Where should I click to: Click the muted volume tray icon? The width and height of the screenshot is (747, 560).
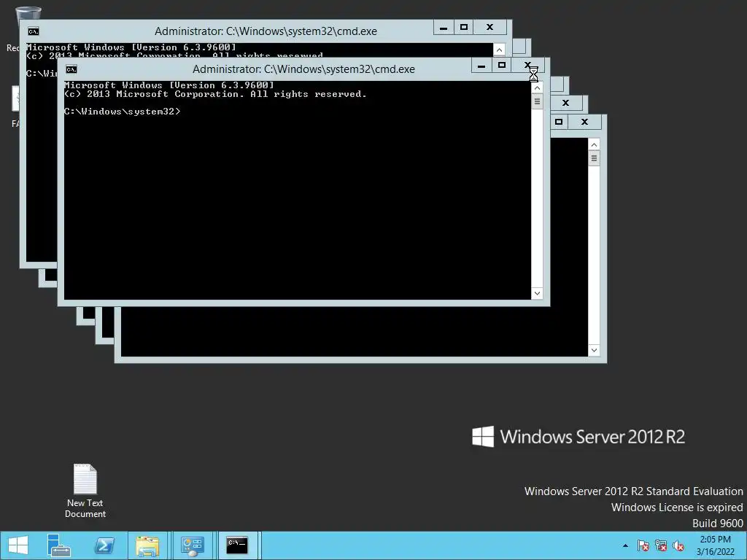678,545
